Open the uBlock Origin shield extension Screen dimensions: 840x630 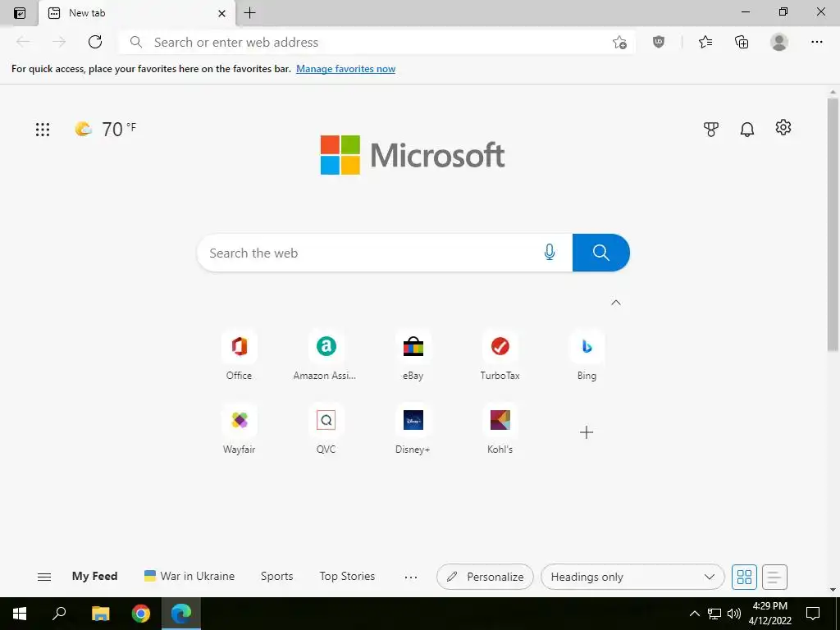pyautogui.click(x=659, y=42)
